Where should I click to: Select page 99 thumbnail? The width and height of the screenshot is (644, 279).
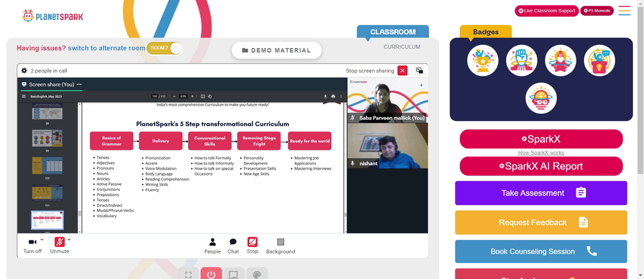pos(47,138)
